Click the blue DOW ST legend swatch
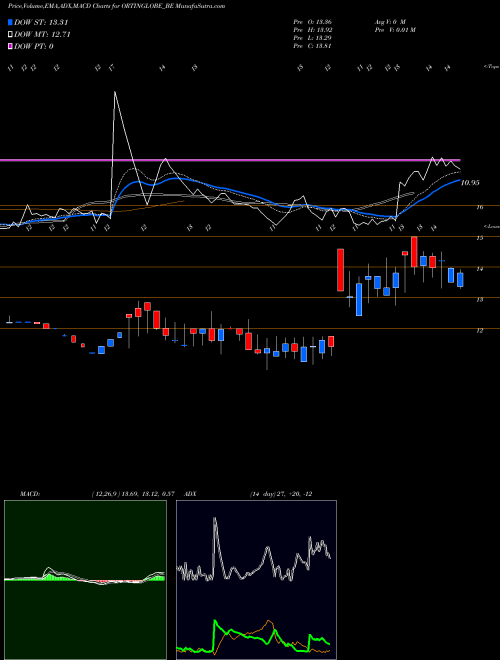The width and height of the screenshot is (500, 660). pos(10,22)
